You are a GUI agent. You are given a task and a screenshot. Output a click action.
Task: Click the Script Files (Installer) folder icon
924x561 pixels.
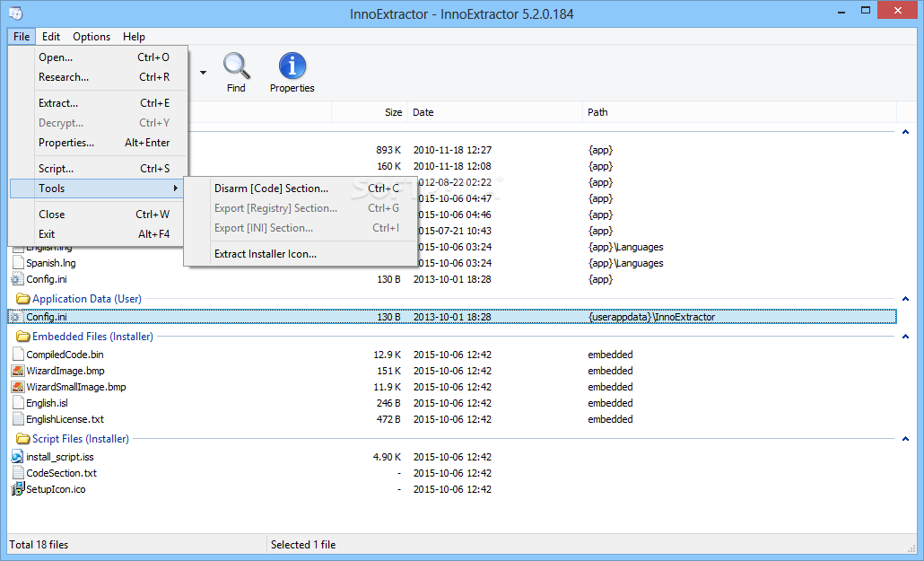pyautogui.click(x=23, y=439)
